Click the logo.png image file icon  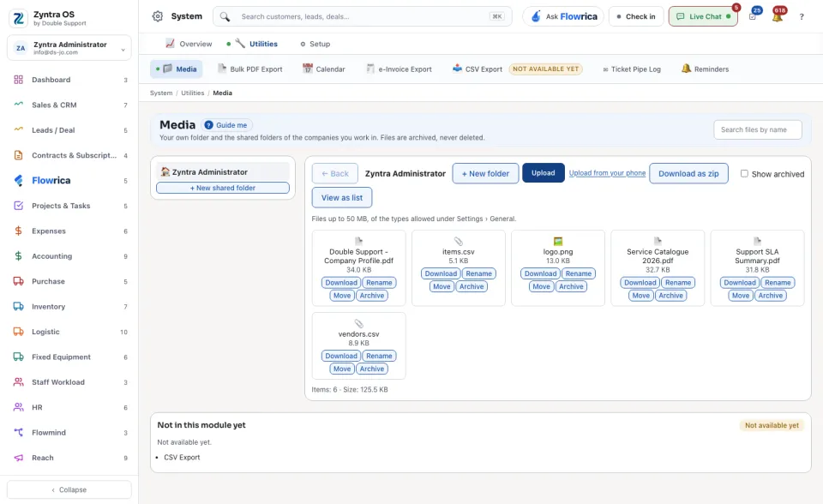558,242
